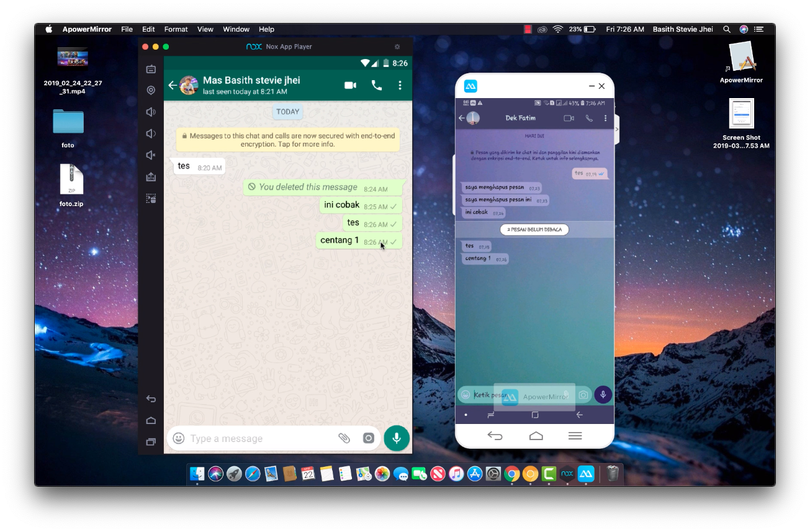
Task: Mute sound with Nox sidebar crossed speaker icon
Action: 151,155
